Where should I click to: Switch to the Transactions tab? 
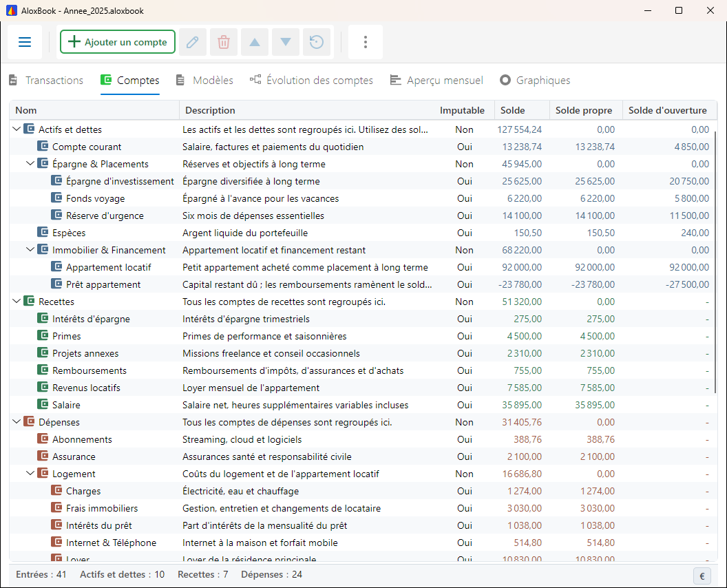46,81
